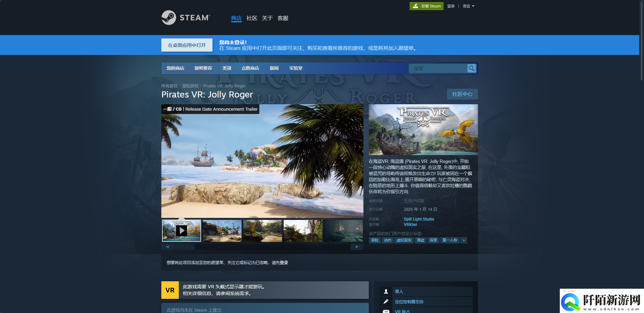
Task: Open the 类别 categories menu
Action: coord(227,68)
